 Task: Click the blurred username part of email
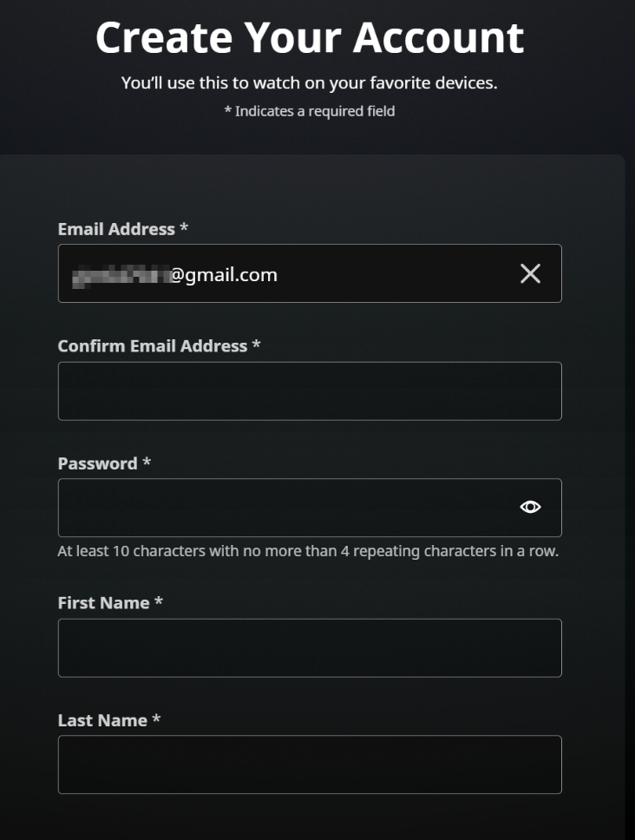120,275
